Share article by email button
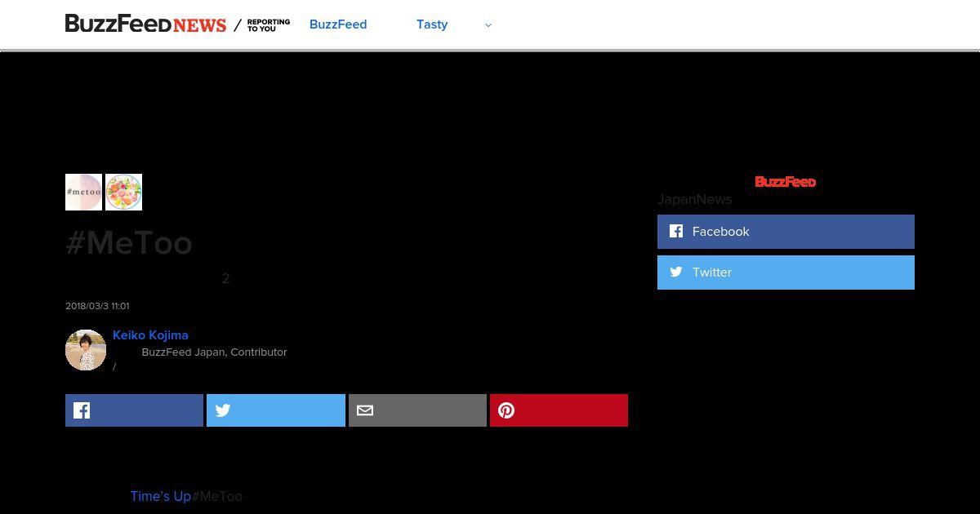The image size is (980, 514). point(417,410)
